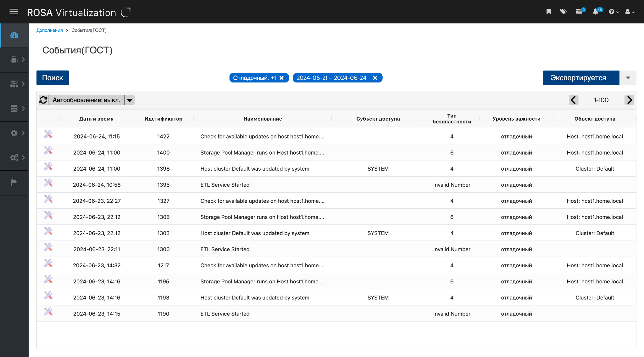Go to the next page of events

point(629,100)
